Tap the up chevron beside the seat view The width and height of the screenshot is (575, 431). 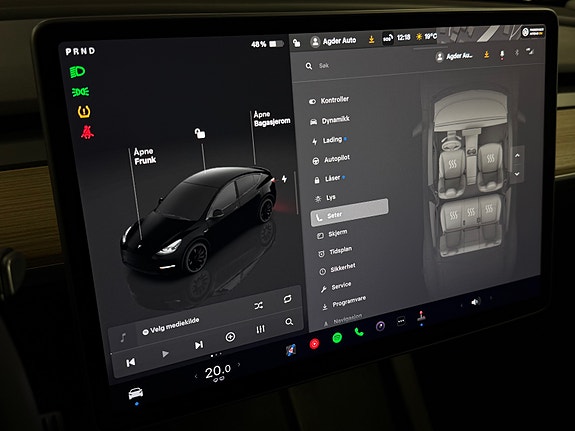[x=517, y=156]
